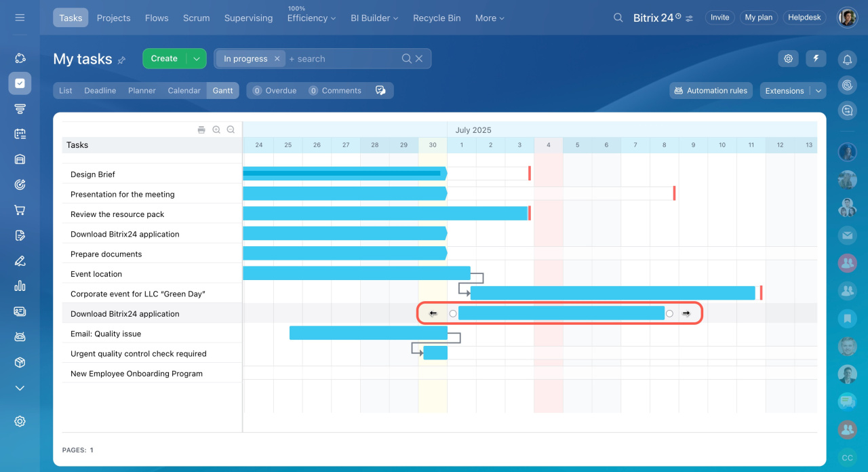Viewport: 868px width, 472px height.
Task: Open the Projects menu item
Action: [x=113, y=18]
